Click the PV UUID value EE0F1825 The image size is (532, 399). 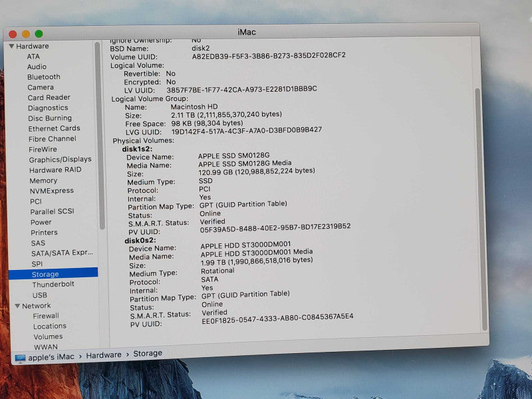(x=277, y=319)
